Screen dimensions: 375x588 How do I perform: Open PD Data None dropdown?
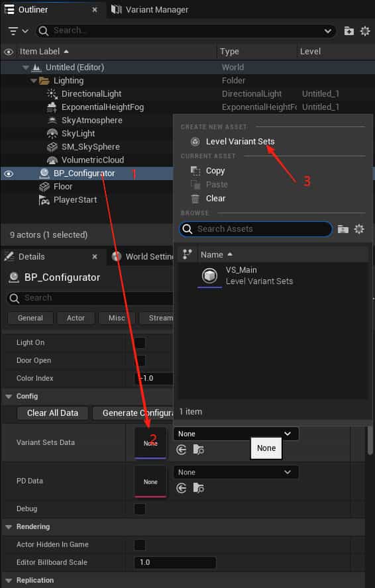tap(236, 472)
